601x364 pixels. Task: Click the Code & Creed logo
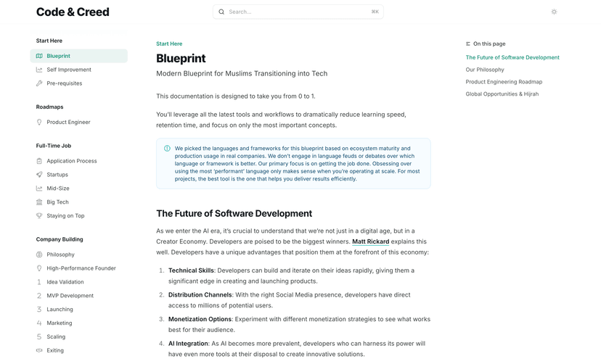tap(73, 12)
